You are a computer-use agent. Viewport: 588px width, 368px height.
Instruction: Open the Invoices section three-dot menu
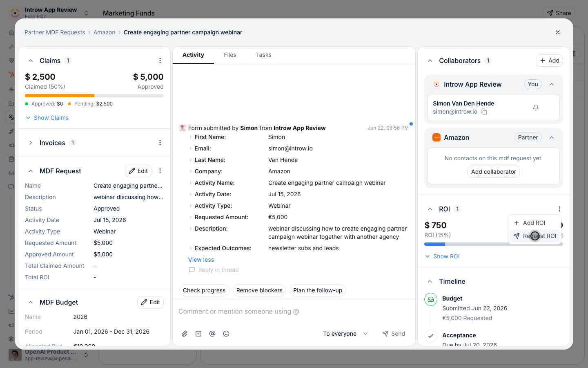click(160, 143)
